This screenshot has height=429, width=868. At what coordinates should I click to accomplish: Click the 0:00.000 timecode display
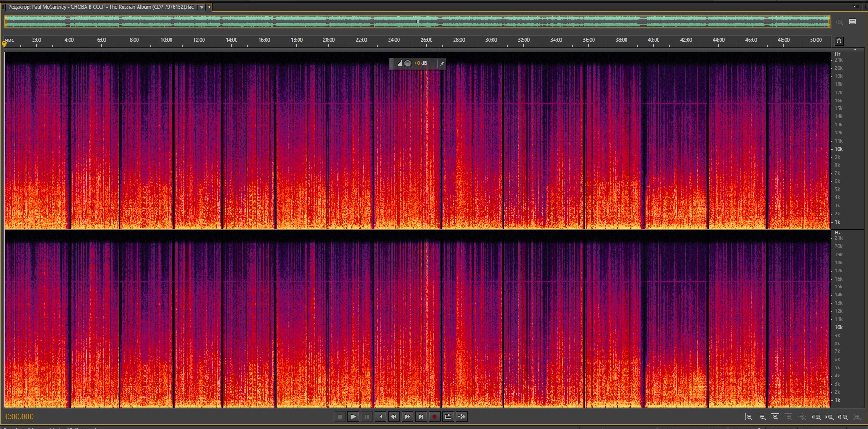20,417
